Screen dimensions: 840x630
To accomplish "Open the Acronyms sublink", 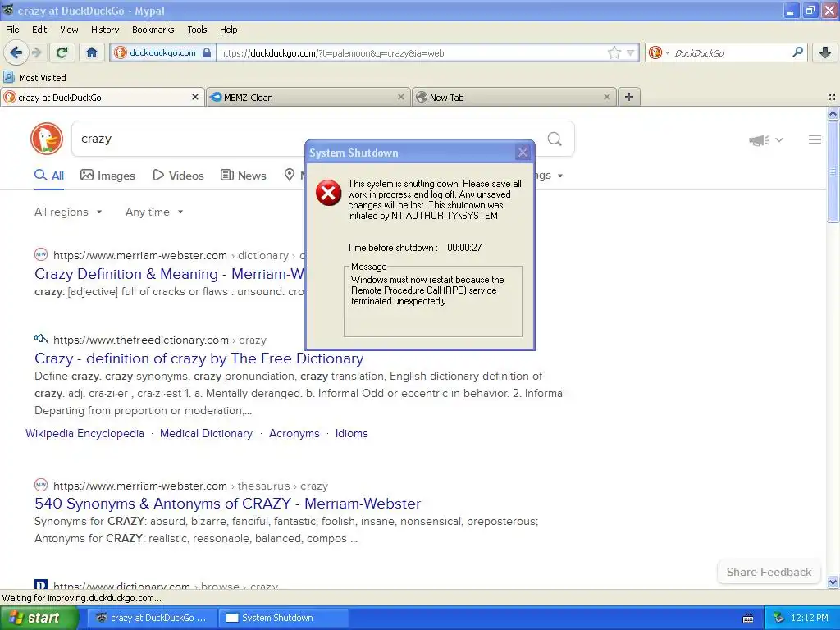I will 294,433.
